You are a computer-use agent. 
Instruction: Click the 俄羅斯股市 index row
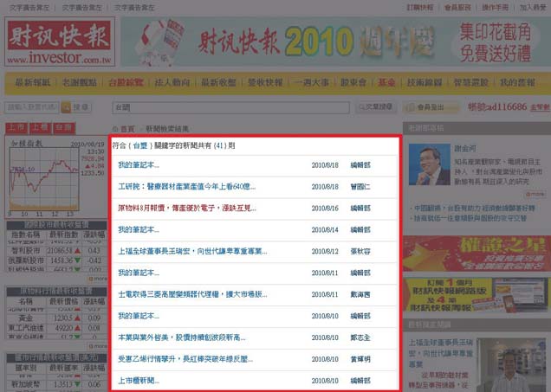coord(56,260)
